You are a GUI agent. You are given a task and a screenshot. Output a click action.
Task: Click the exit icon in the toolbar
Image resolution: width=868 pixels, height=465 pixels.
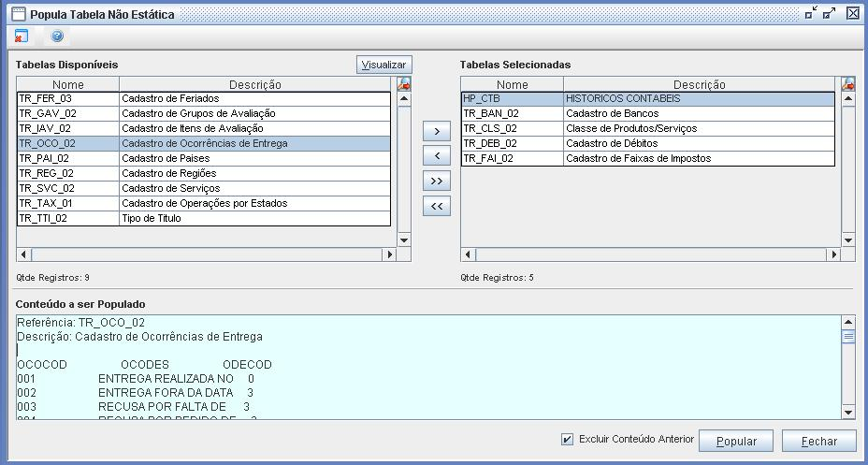point(21,36)
